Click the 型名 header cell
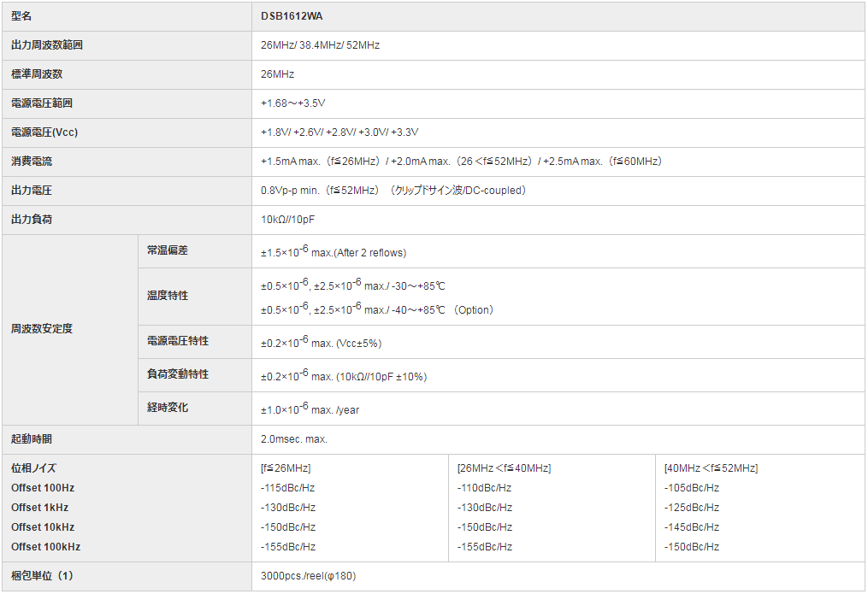868x594 pixels. click(x=21, y=16)
